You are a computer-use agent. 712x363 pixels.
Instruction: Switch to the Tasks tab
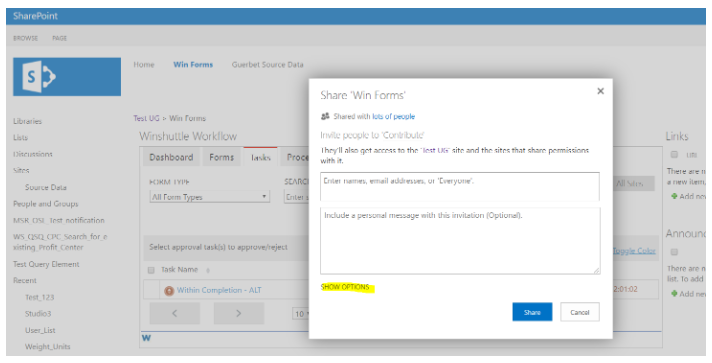coord(261,157)
